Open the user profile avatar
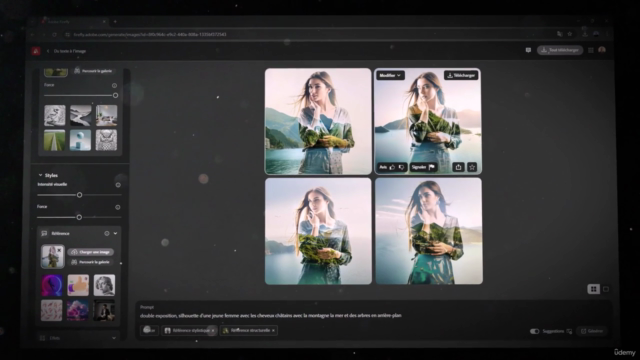Image resolution: width=640 pixels, height=360 pixels. point(602,50)
